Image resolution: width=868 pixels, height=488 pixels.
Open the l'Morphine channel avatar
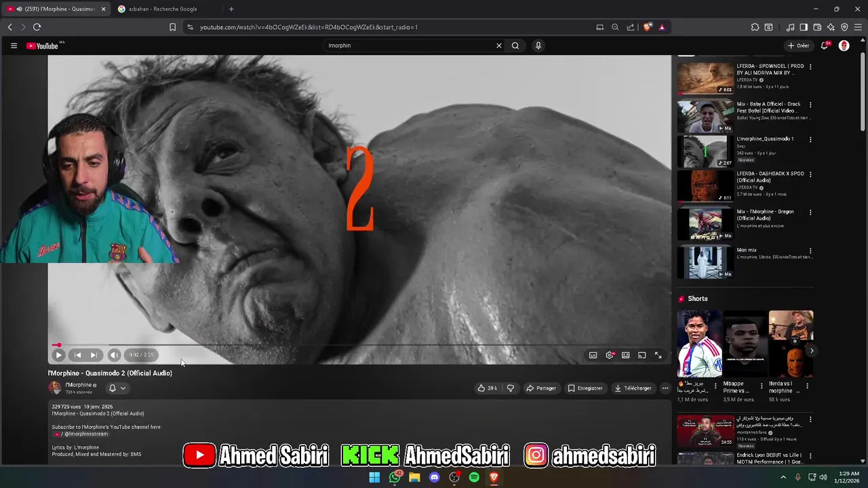[x=55, y=388]
